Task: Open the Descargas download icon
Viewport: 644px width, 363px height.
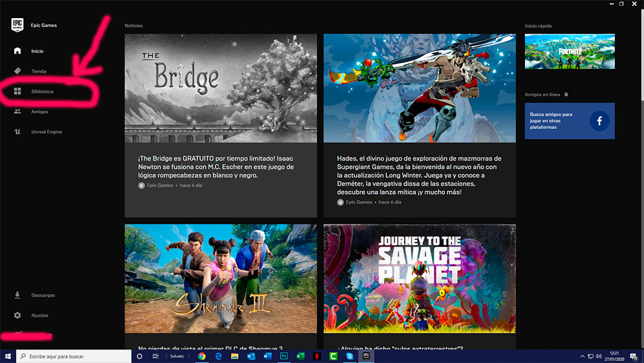Action: point(17,295)
